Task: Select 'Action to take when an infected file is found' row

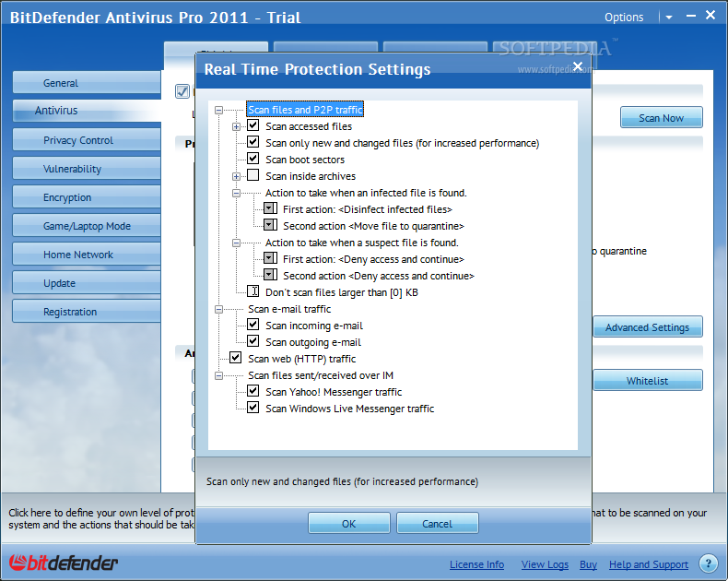Action: (x=366, y=193)
